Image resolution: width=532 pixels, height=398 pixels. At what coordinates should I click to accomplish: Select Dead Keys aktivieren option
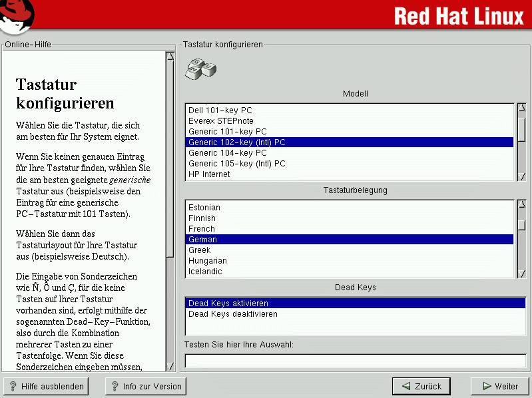click(228, 303)
